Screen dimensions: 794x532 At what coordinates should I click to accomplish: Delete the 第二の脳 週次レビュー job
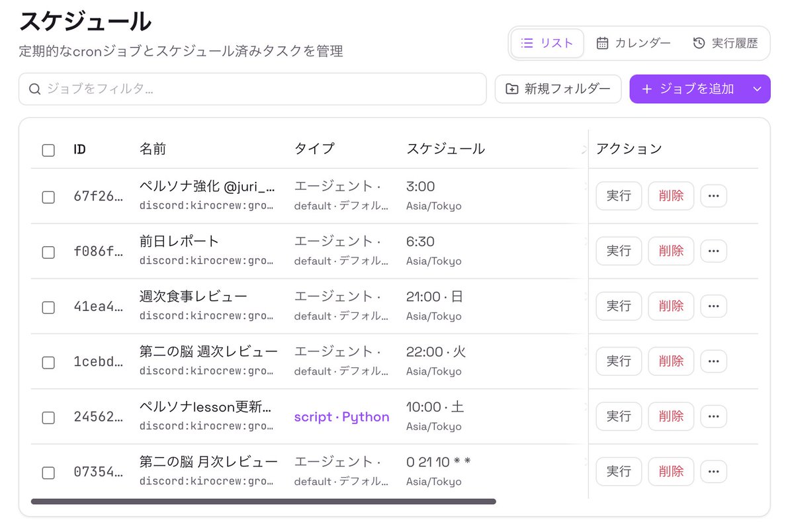[671, 361]
